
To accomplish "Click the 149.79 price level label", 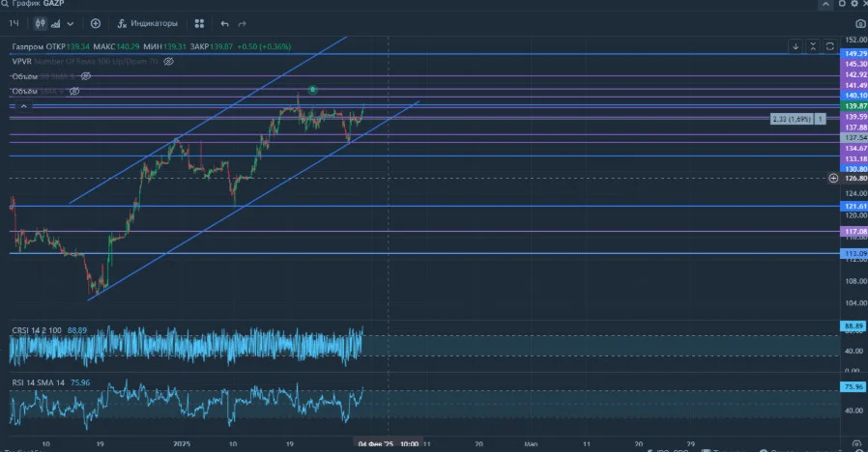I will (854, 54).
